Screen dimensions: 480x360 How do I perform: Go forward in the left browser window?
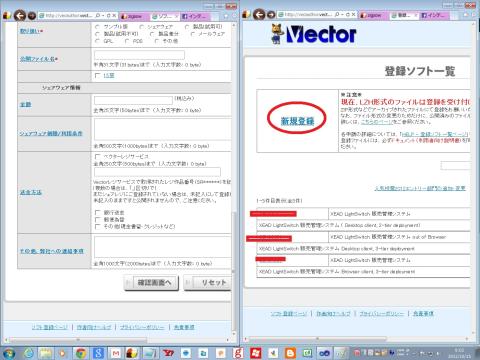point(32,15)
